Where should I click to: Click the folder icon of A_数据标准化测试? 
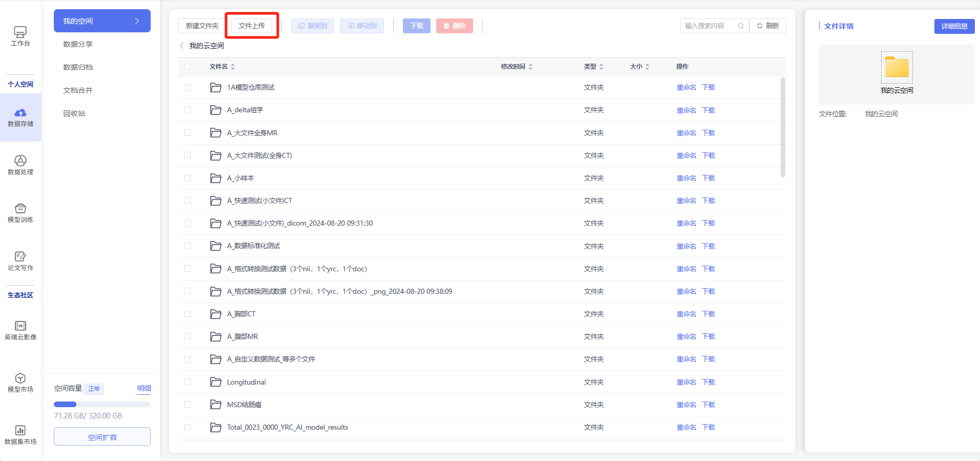pos(216,246)
